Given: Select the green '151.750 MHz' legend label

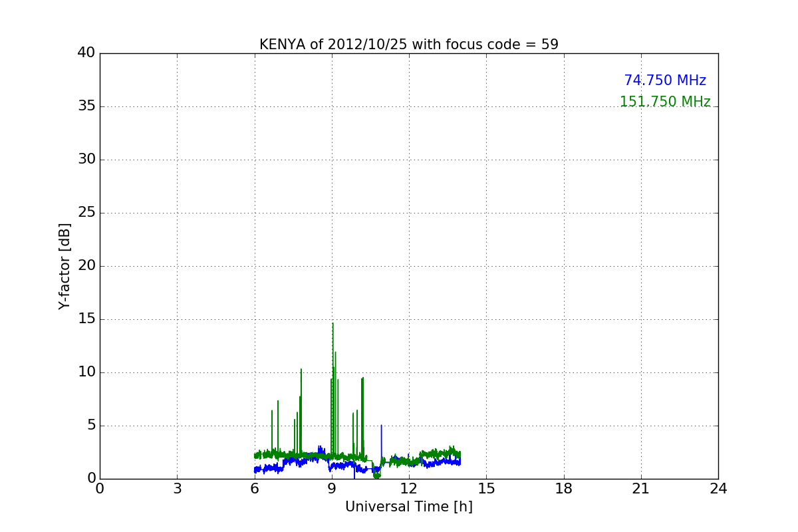Looking at the screenshot, I should pos(665,102).
